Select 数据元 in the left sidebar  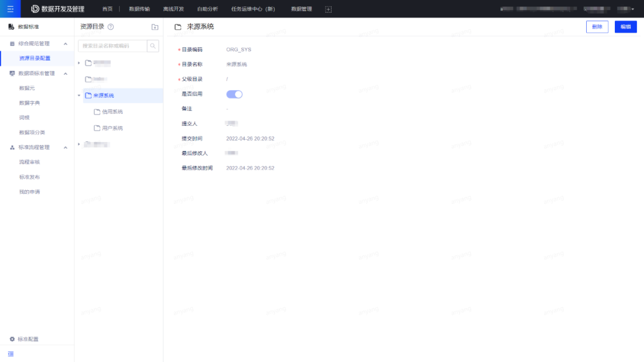click(28, 88)
